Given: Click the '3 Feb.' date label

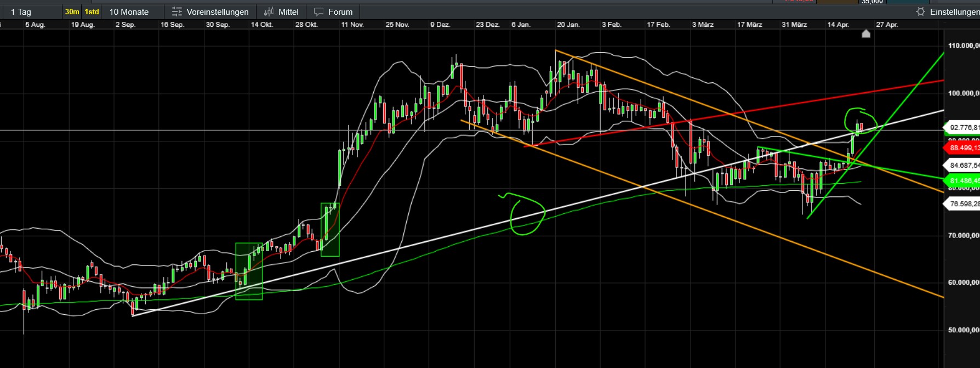Looking at the screenshot, I should (x=612, y=25).
